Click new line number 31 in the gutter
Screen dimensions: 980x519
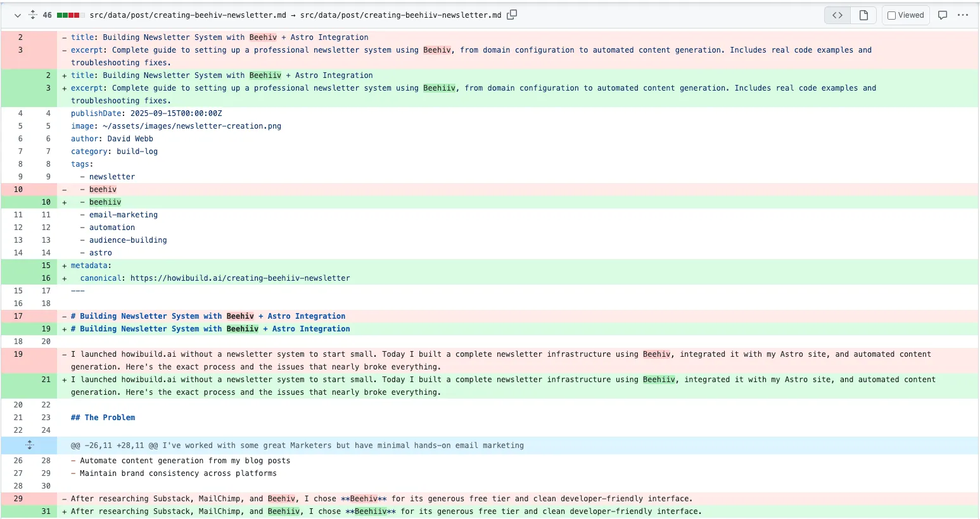point(46,511)
